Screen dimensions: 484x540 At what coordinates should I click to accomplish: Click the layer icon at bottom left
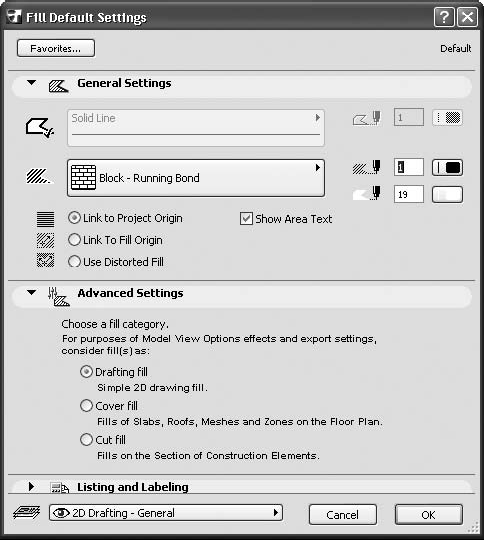(x=27, y=512)
